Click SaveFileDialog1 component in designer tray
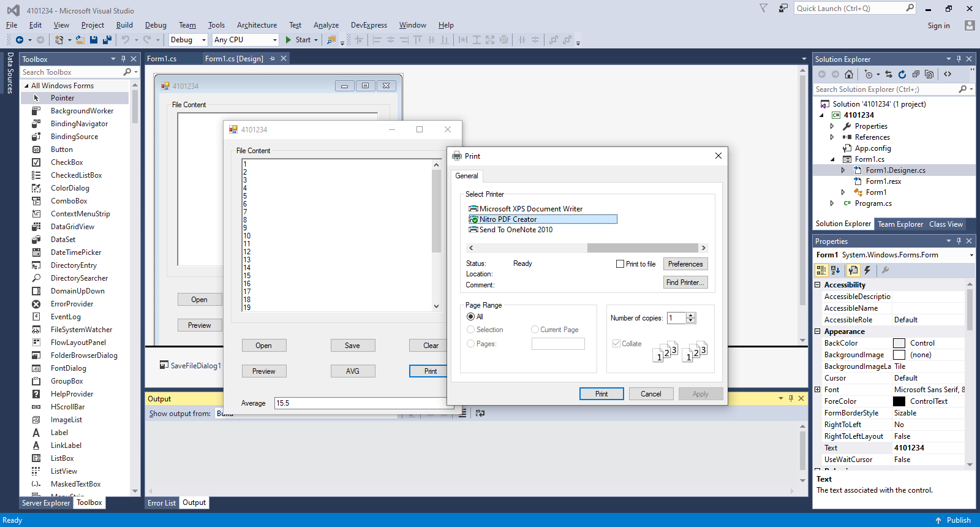The image size is (980, 527). 190,366
